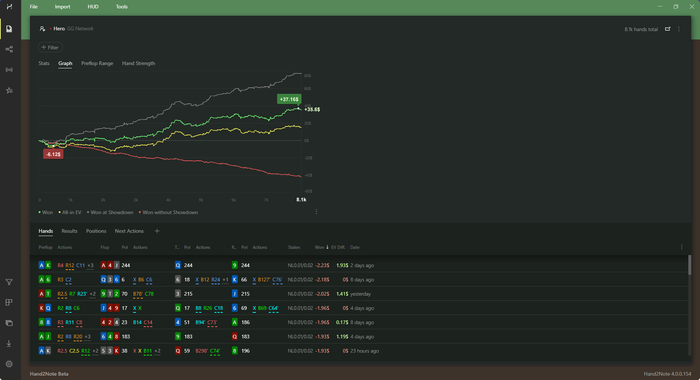The width and height of the screenshot is (700, 380).
Task: Select the hand with -2.23$ result
Action: (359, 265)
